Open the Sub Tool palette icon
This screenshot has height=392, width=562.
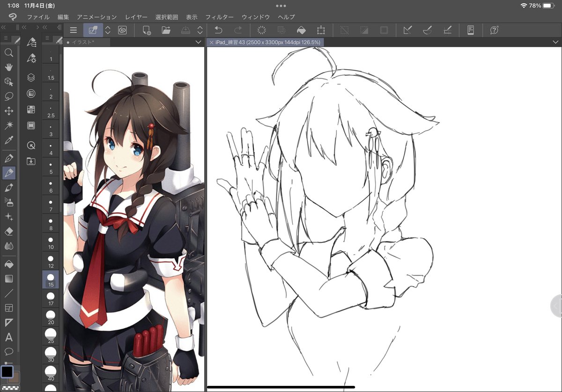(x=31, y=43)
